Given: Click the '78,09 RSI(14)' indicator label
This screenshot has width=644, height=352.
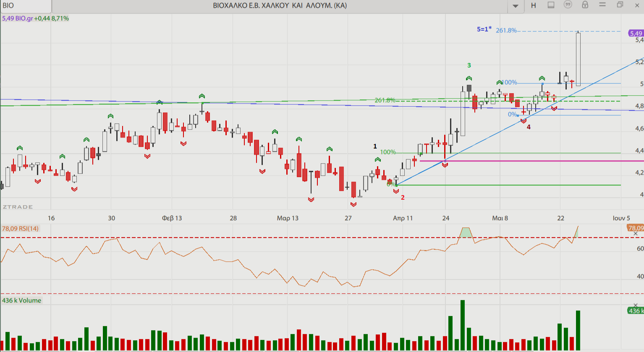Looking at the screenshot, I should 20,229.
